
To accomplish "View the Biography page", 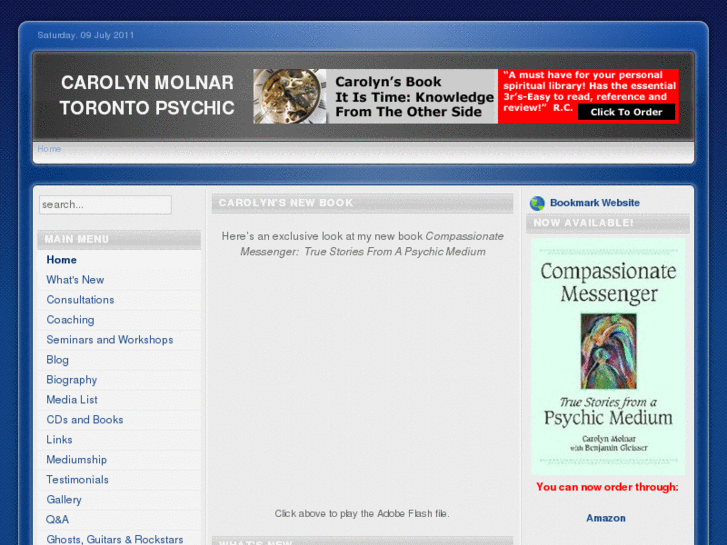I will [71, 379].
